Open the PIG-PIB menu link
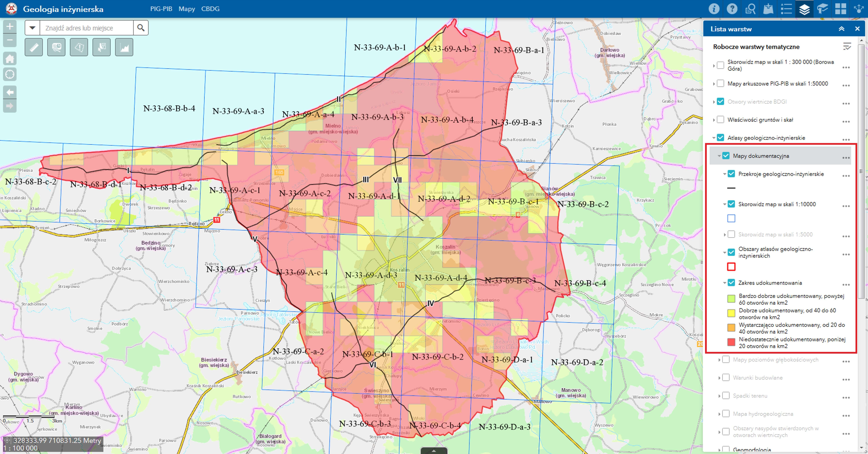The height and width of the screenshot is (454, 868). pos(161,9)
